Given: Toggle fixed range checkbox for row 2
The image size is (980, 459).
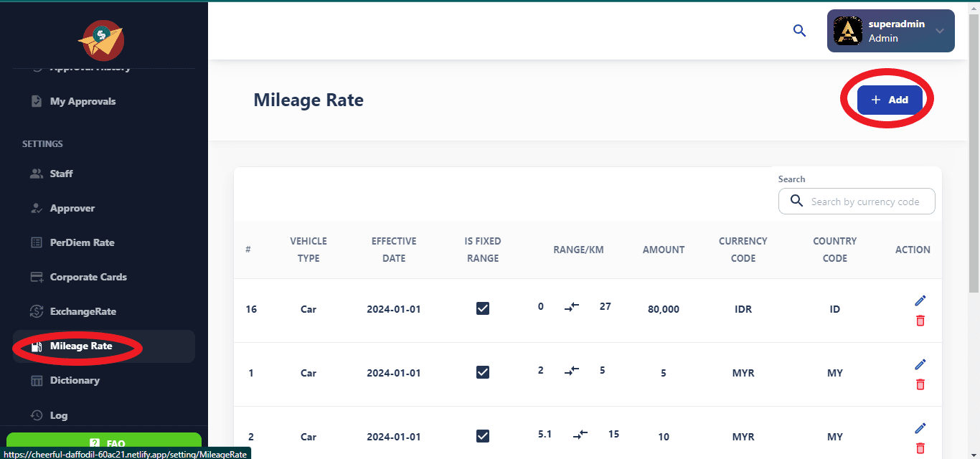Looking at the screenshot, I should (483, 436).
